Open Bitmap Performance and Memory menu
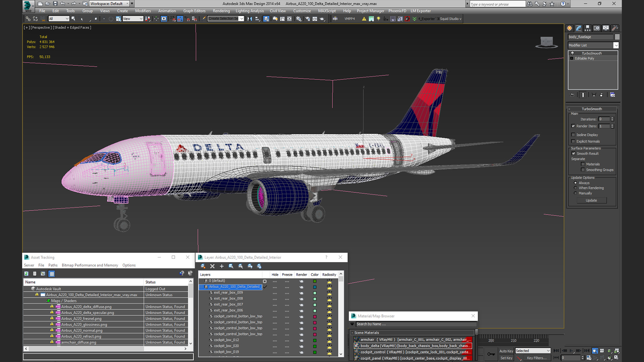This screenshot has width=644, height=362. 90,265
